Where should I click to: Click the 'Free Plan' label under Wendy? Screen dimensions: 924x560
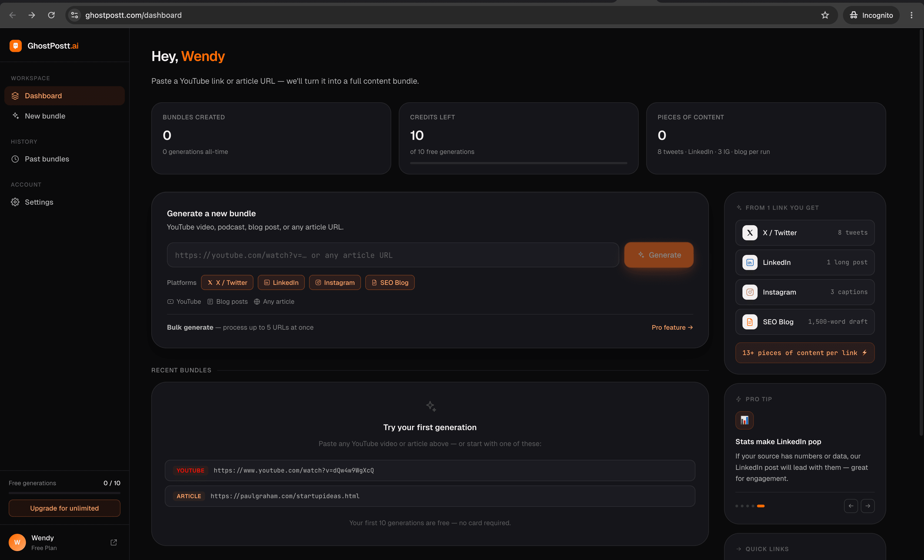44,548
